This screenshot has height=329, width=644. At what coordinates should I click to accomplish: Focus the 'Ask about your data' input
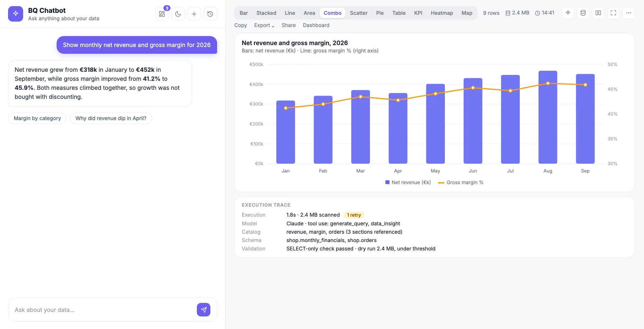[x=103, y=310]
